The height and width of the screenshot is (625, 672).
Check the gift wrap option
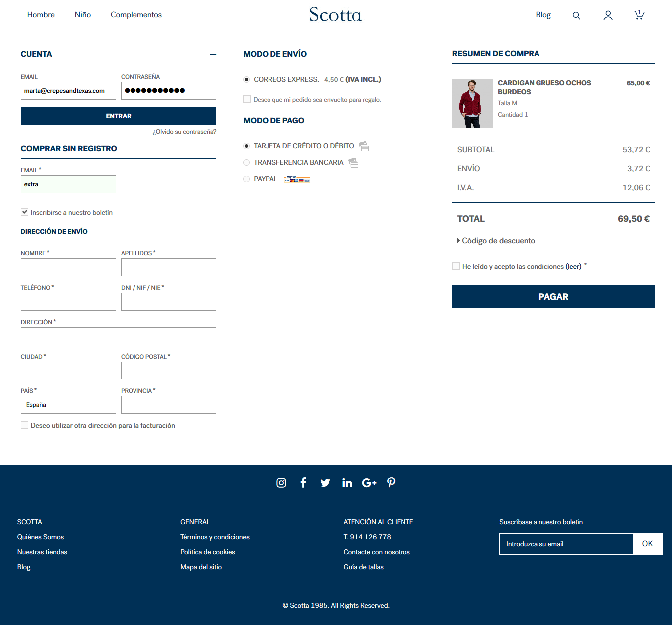[x=247, y=99]
